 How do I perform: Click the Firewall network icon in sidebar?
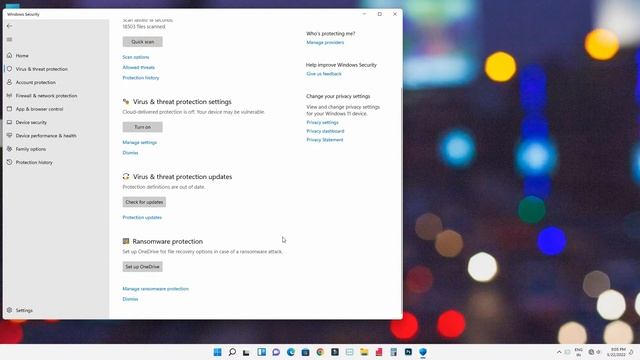click(x=9, y=96)
